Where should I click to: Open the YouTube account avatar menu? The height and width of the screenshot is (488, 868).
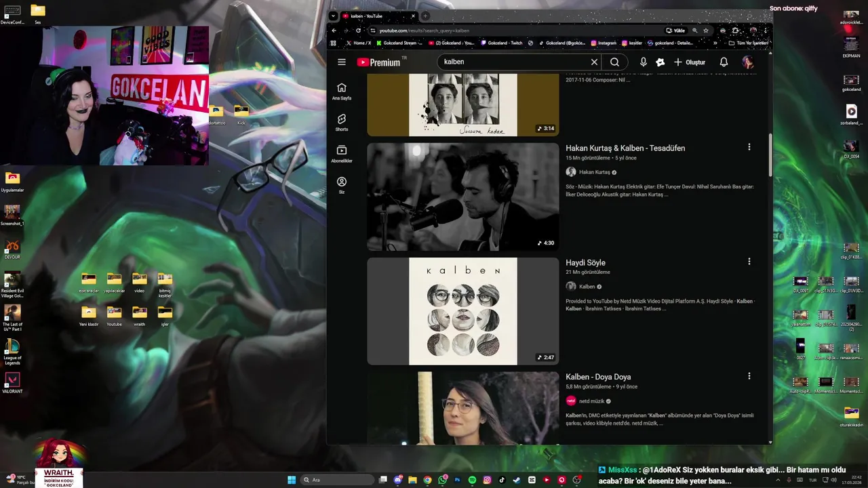(x=748, y=62)
